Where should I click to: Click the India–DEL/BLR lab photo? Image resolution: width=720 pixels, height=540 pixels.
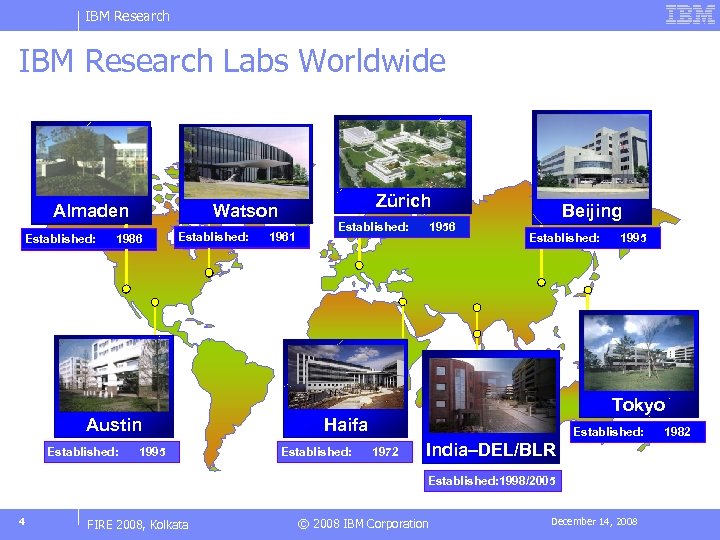(492, 395)
